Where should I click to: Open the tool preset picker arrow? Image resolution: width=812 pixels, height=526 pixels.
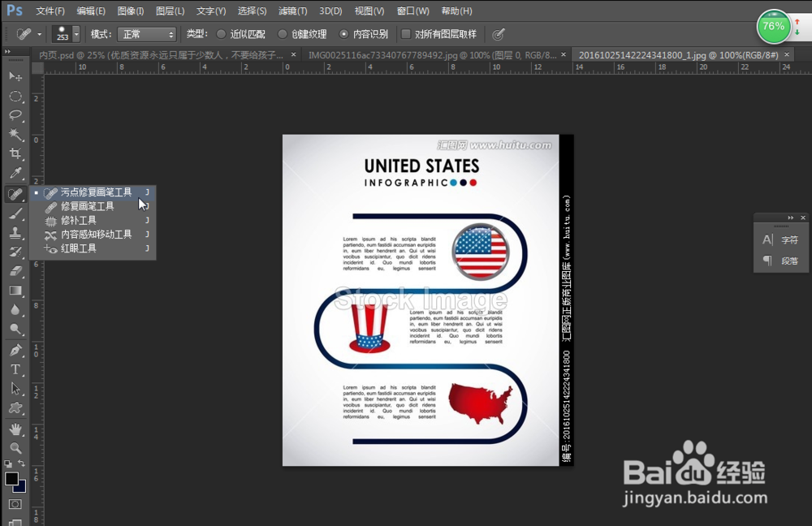[x=39, y=34]
